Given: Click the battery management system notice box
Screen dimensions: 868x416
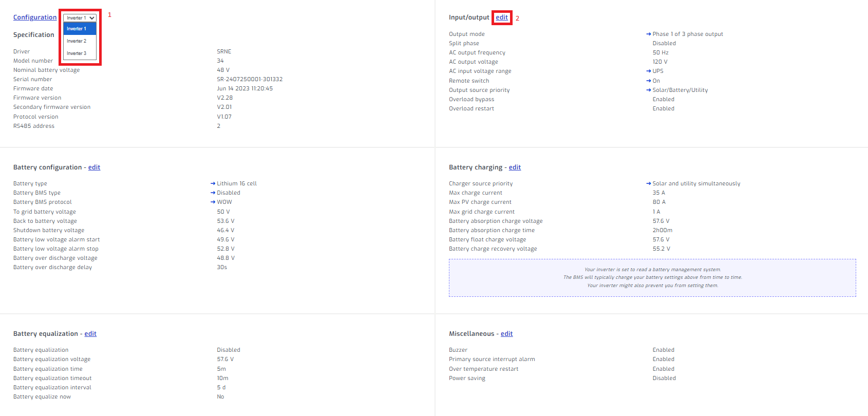Looking at the screenshot, I should pyautogui.click(x=652, y=278).
